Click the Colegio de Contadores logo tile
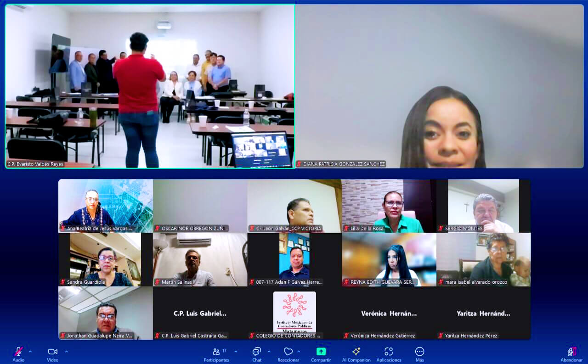 click(294, 313)
